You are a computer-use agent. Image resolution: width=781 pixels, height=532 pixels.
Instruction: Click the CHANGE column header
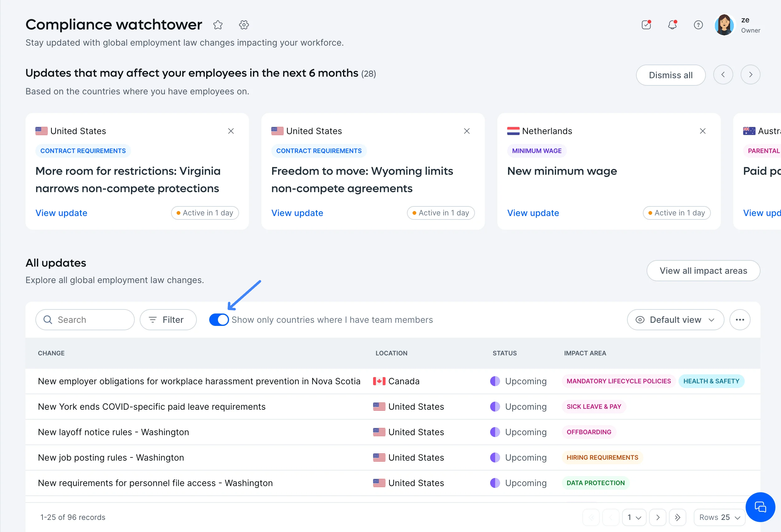tap(51, 353)
